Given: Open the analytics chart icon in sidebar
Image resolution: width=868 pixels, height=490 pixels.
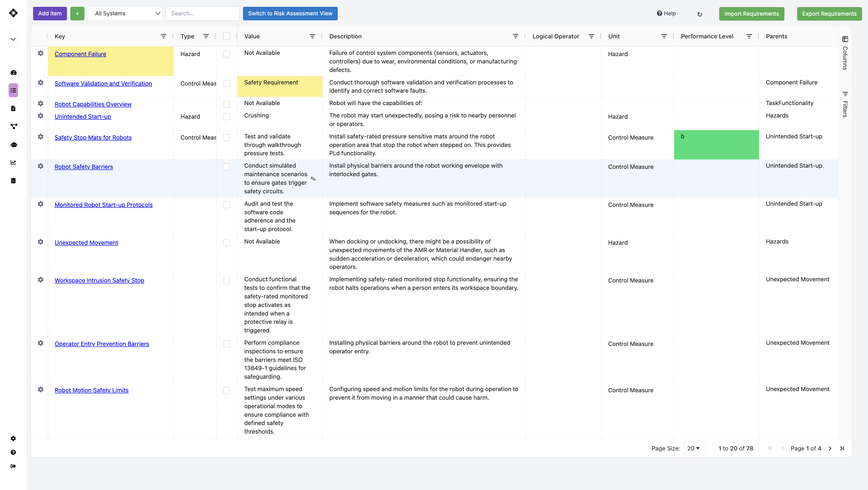Looking at the screenshot, I should [x=14, y=162].
